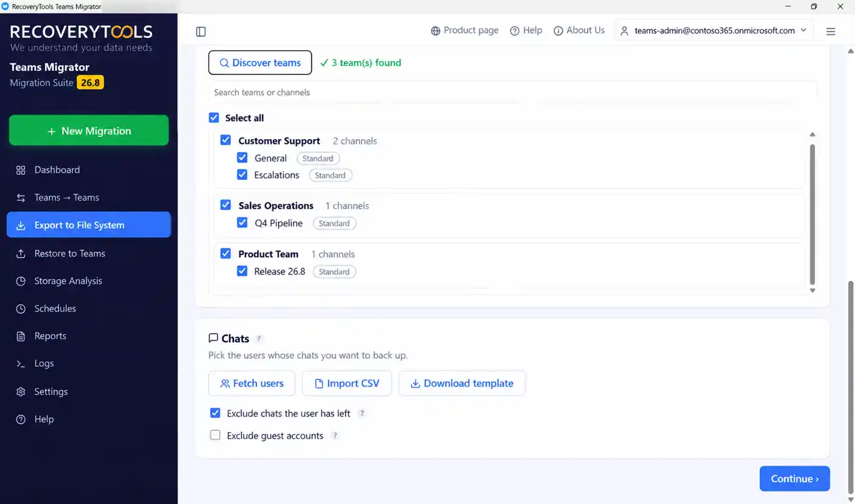Click the Discover teams button
The width and height of the screenshot is (855, 504).
coord(260,63)
